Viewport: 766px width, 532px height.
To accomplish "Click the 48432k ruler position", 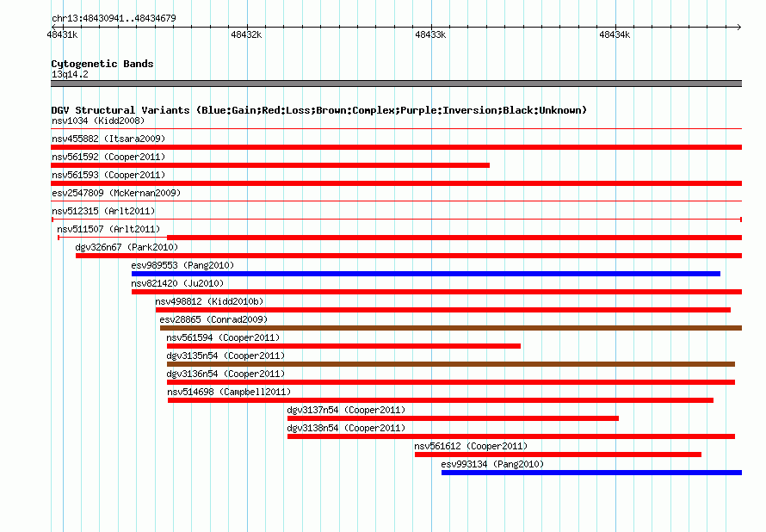I will click(246, 34).
